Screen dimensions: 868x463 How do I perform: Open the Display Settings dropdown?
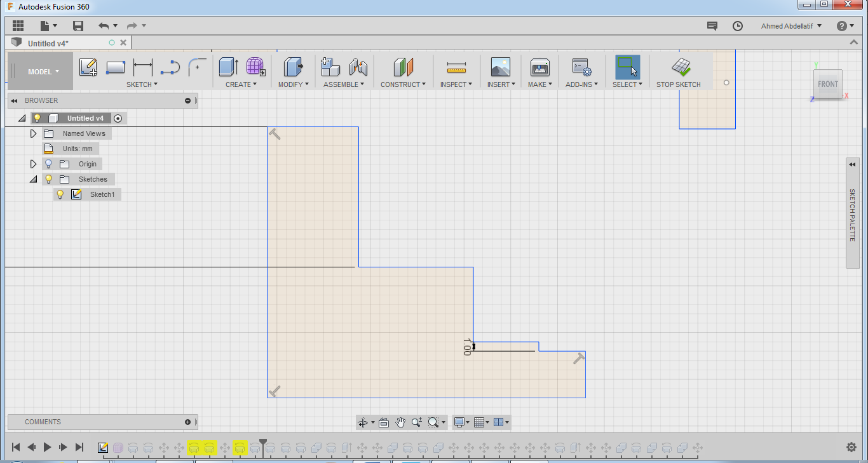click(x=461, y=422)
